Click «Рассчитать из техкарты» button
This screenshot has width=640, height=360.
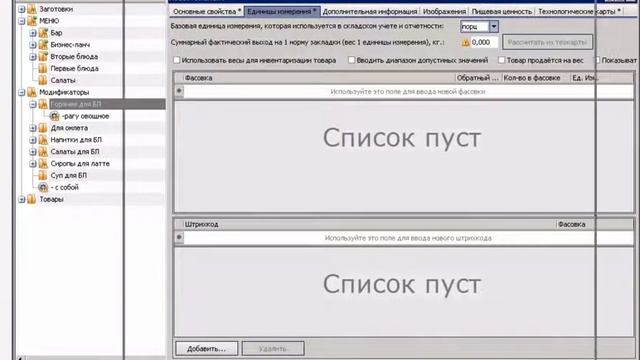tap(547, 42)
